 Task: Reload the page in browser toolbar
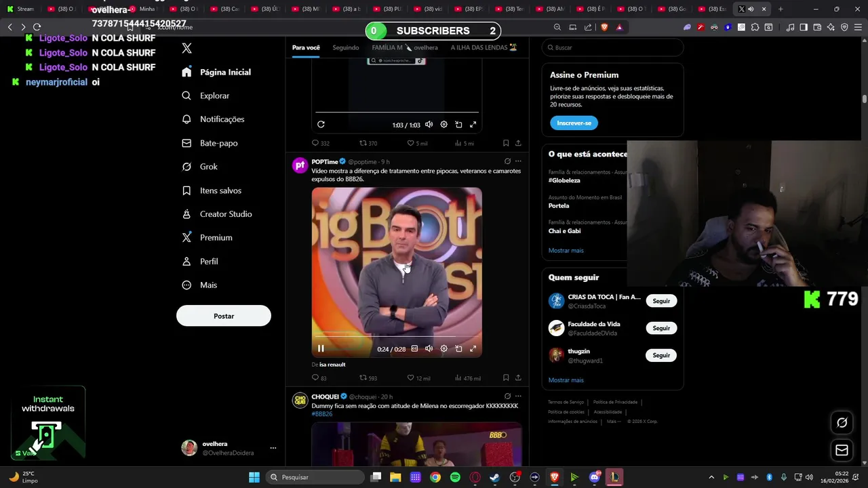(37, 27)
